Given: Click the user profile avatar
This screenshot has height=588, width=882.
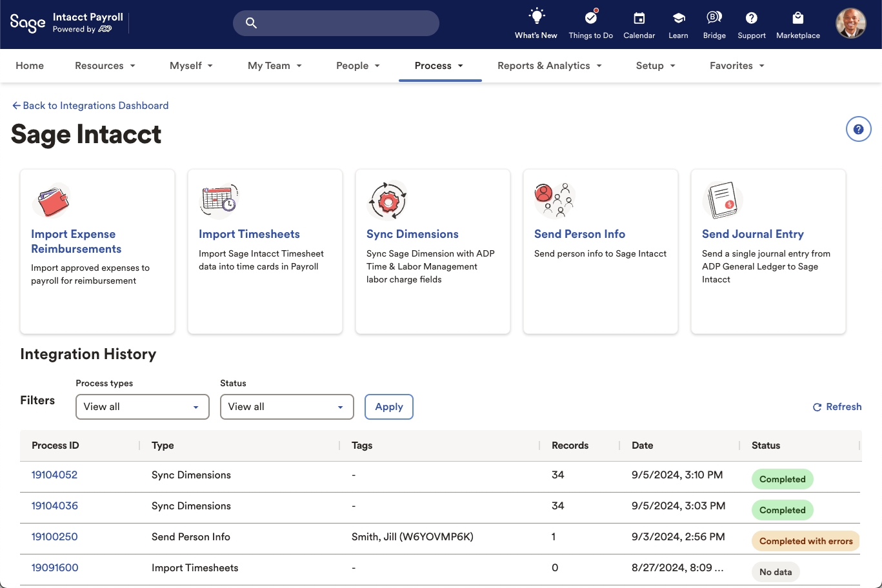Looking at the screenshot, I should 850,24.
